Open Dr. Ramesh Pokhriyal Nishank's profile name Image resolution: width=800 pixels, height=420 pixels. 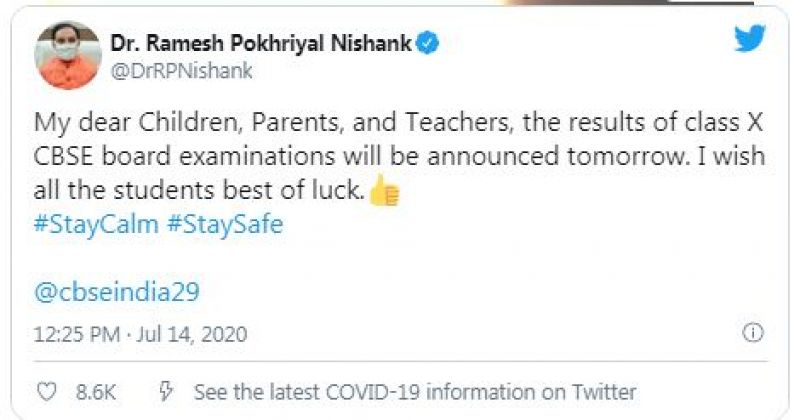click(263, 44)
